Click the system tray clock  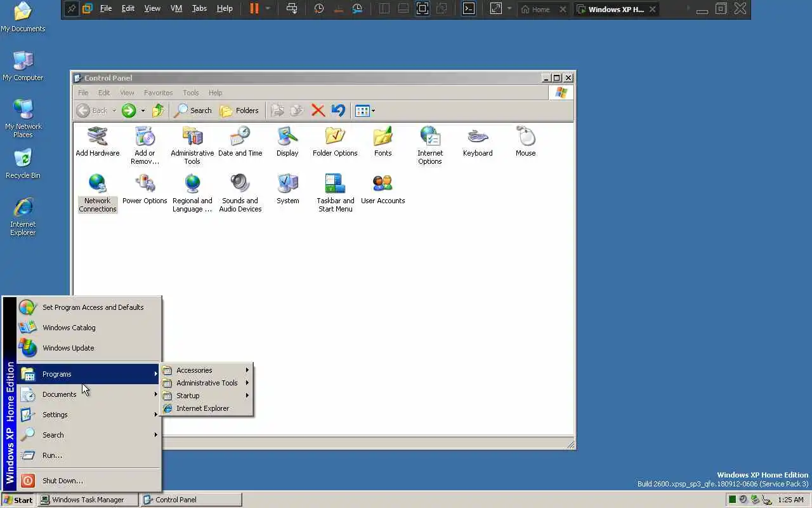[790, 500]
